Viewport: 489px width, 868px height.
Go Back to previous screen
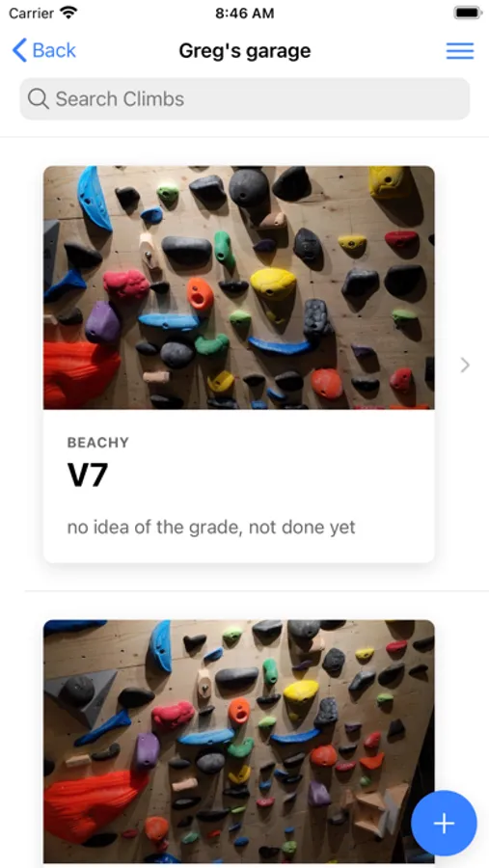point(43,50)
